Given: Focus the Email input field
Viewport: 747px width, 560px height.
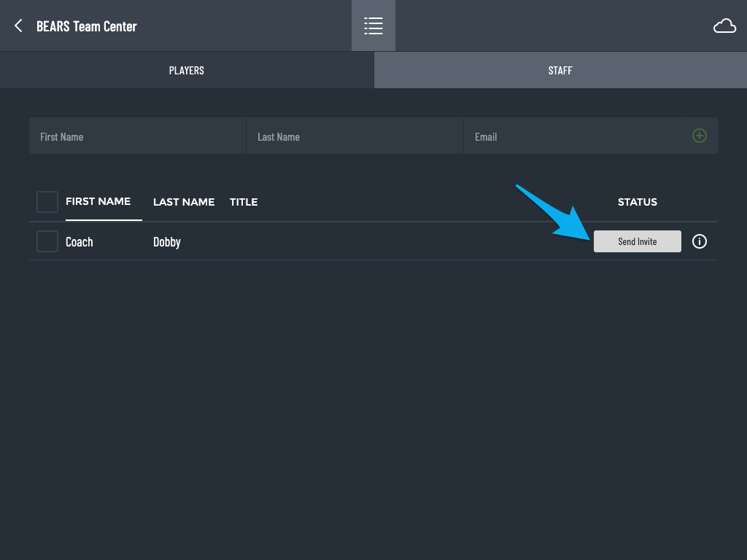Looking at the screenshot, I should tap(572, 136).
